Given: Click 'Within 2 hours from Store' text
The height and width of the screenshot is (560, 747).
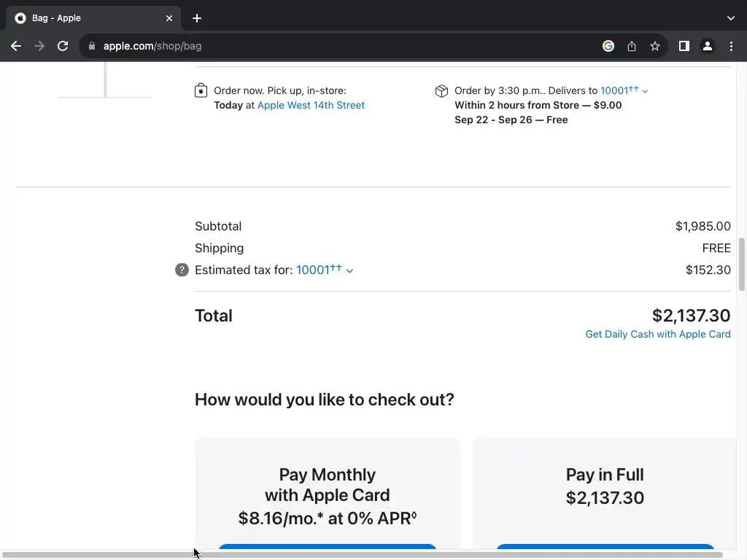Looking at the screenshot, I should click(517, 105).
